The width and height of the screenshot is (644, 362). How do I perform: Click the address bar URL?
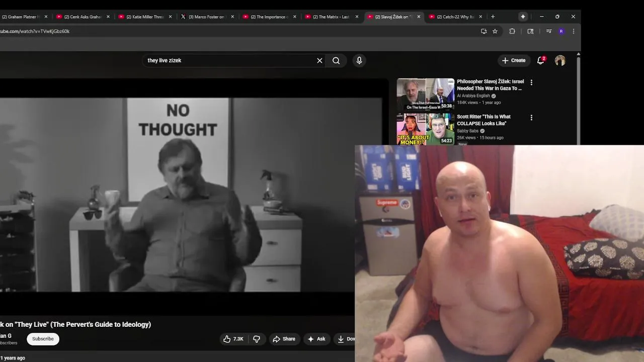pyautogui.click(x=35, y=31)
